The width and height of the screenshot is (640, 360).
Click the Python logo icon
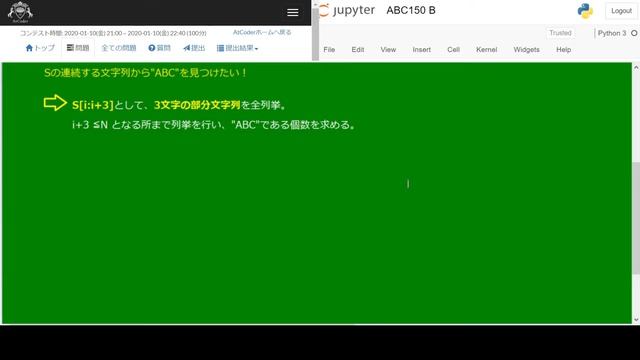585,11
